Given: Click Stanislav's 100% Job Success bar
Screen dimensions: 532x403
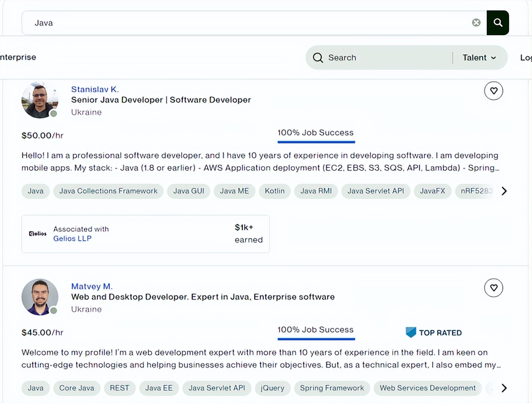Looking at the screenshot, I should point(316,142).
